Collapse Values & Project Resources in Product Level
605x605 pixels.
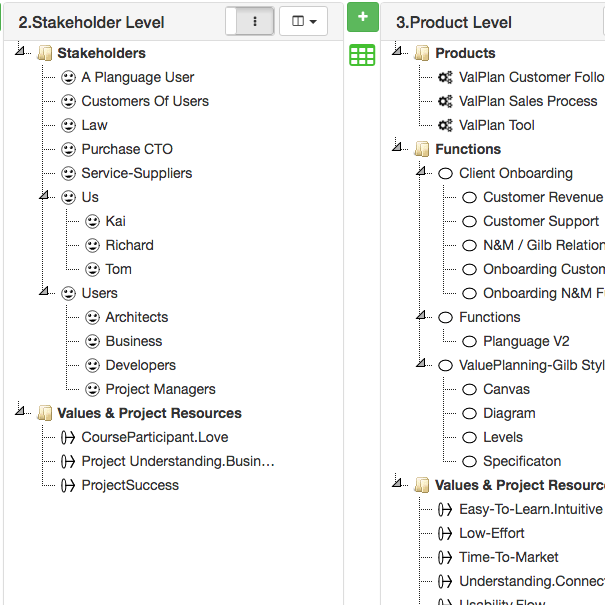pyautogui.click(x=397, y=483)
